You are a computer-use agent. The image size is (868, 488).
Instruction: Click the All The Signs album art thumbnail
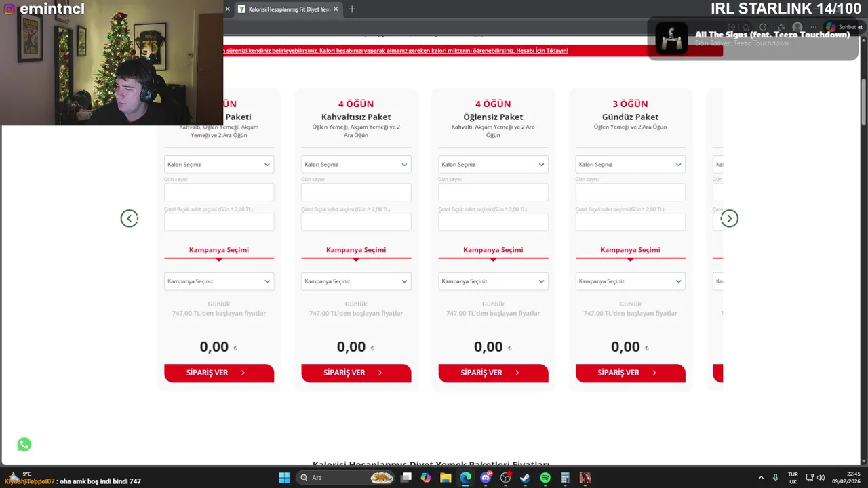[x=671, y=39]
